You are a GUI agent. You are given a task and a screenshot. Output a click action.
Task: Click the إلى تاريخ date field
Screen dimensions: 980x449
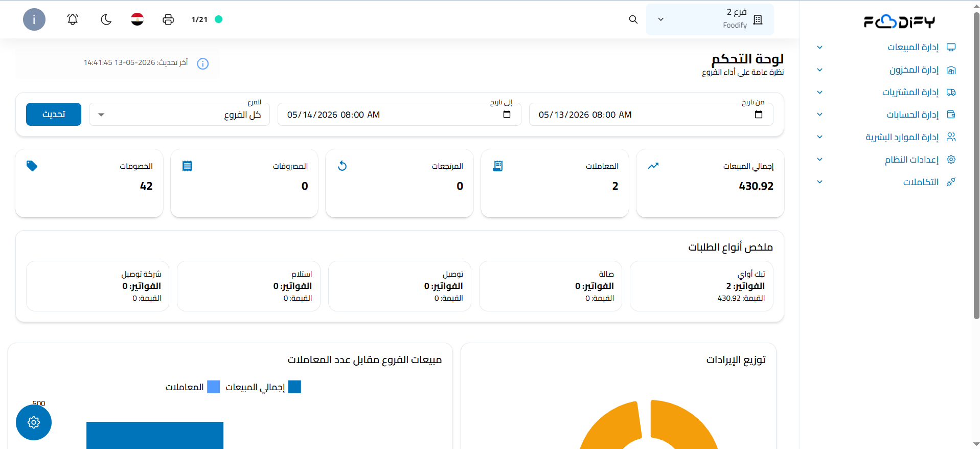point(399,115)
